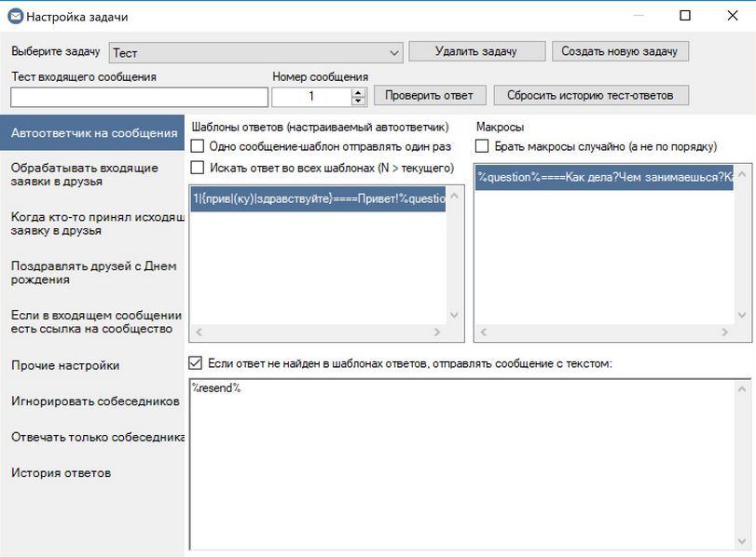Screen dimensions: 756x557
Task: Increment the message number spinner up arrow
Action: (359, 91)
